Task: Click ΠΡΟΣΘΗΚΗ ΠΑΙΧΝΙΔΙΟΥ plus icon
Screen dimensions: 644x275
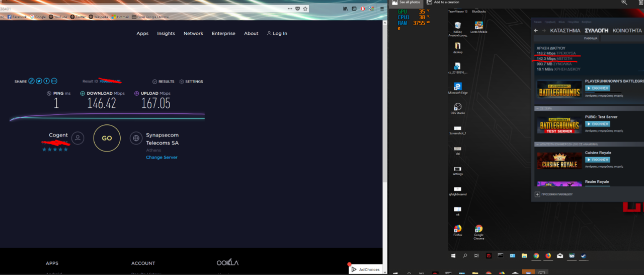Action: pyautogui.click(x=537, y=194)
